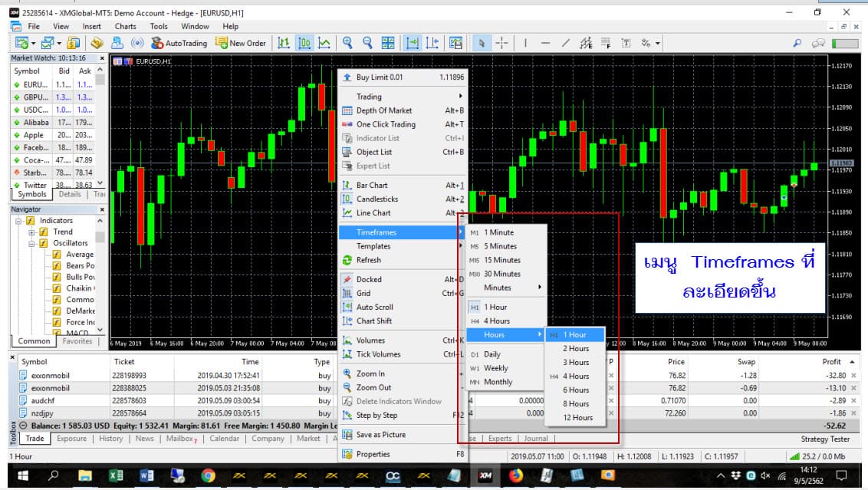Select the crosshair cursor tool
868x490 pixels.
click(501, 43)
